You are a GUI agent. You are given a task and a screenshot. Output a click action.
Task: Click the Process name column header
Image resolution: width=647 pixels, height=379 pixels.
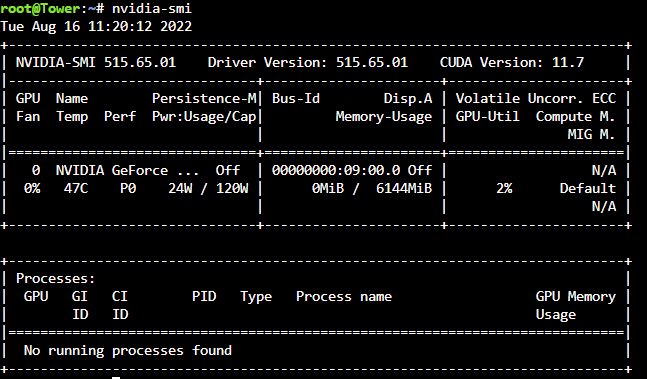click(344, 297)
